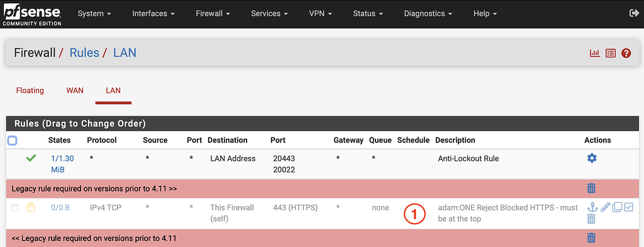Select the IPv4 TCP rule checkbox
Screen dimensions: 644x247
point(15,209)
